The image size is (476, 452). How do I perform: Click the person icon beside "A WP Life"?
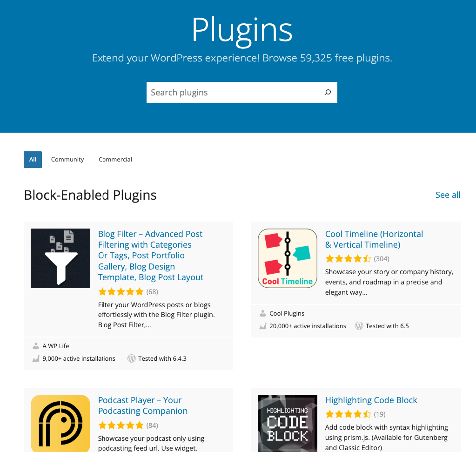click(36, 346)
